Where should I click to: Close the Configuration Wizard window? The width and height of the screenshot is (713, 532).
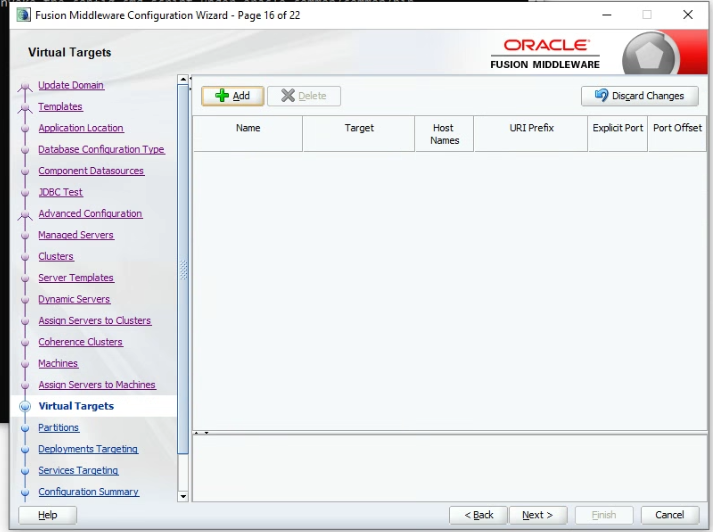[x=688, y=15]
